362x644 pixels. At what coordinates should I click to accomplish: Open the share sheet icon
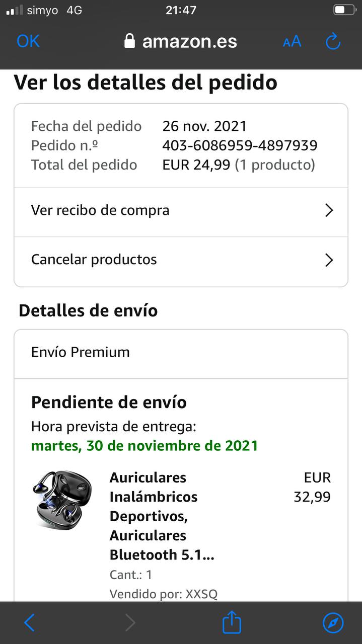pyautogui.click(x=232, y=622)
